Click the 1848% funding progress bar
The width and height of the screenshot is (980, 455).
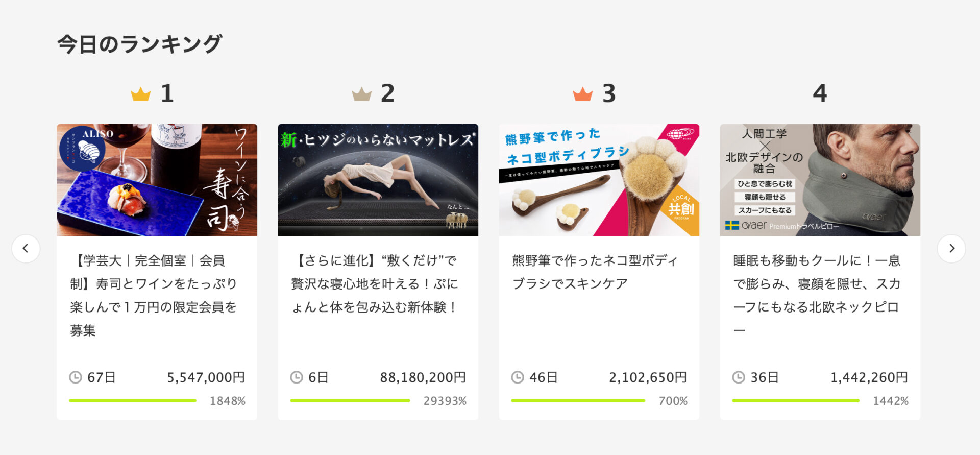tap(133, 401)
